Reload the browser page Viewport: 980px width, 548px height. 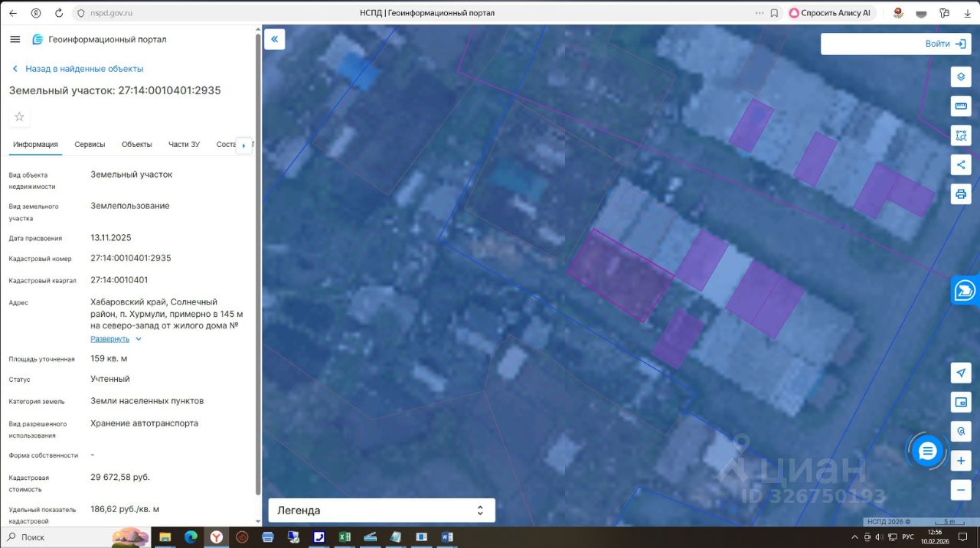[59, 13]
